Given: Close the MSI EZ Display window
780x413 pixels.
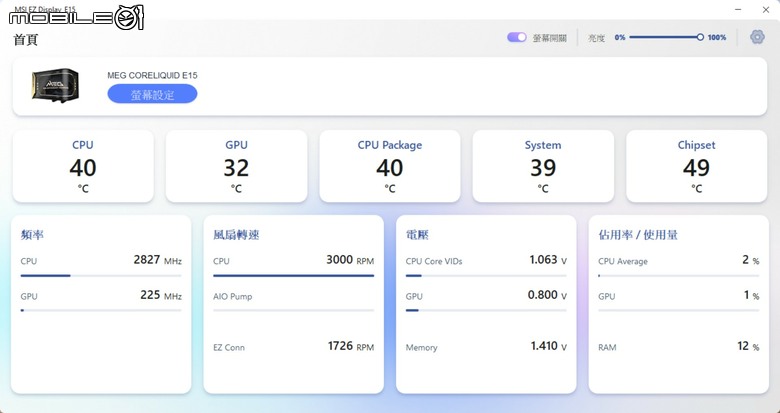Looking at the screenshot, I should tap(766, 9).
